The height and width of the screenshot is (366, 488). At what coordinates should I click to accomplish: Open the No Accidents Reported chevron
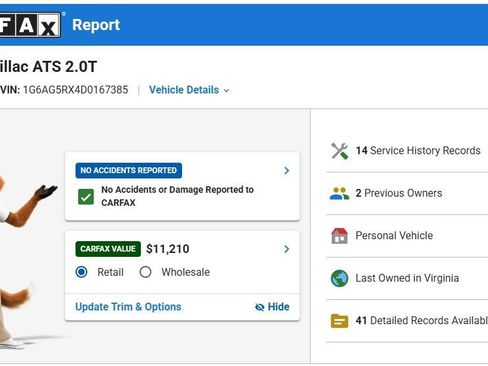pyautogui.click(x=286, y=171)
